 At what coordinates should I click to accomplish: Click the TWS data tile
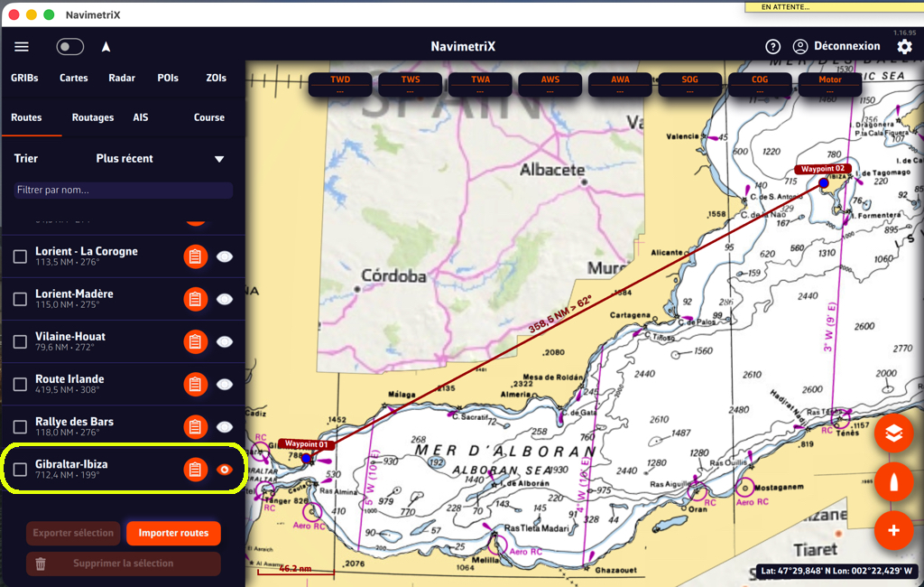(x=411, y=84)
